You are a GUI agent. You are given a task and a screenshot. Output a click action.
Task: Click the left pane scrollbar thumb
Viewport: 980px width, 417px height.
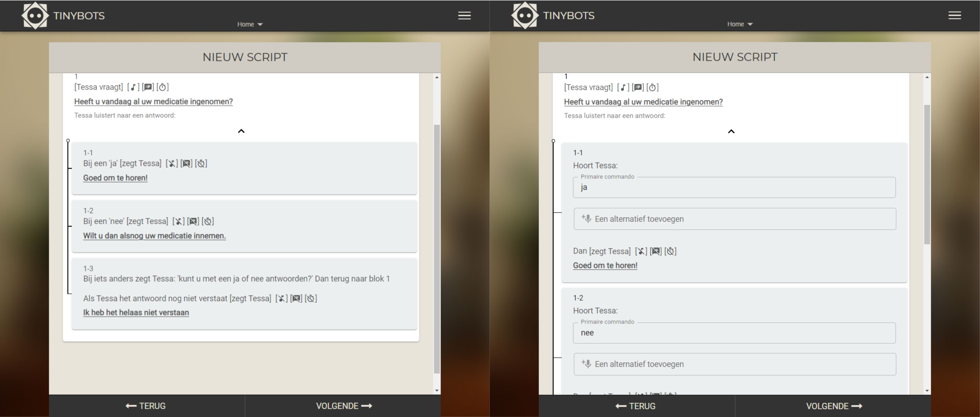pyautogui.click(x=437, y=249)
